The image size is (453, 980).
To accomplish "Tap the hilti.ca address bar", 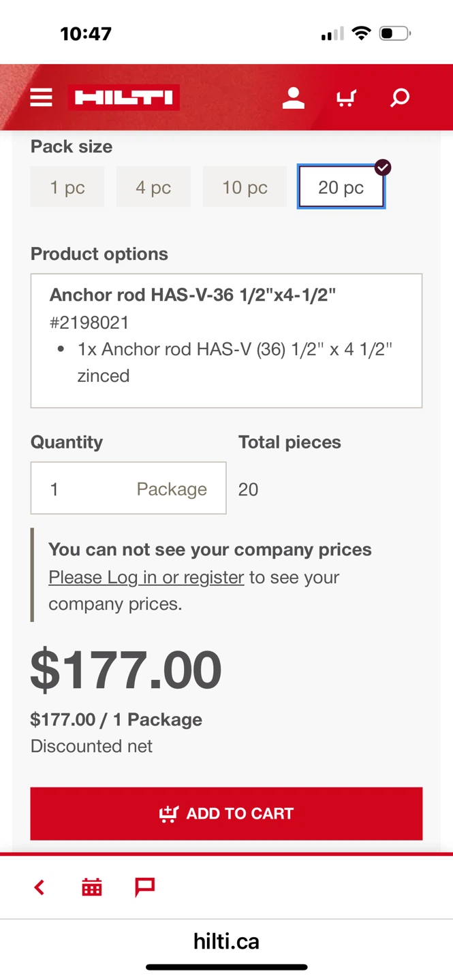I will coord(226,941).
